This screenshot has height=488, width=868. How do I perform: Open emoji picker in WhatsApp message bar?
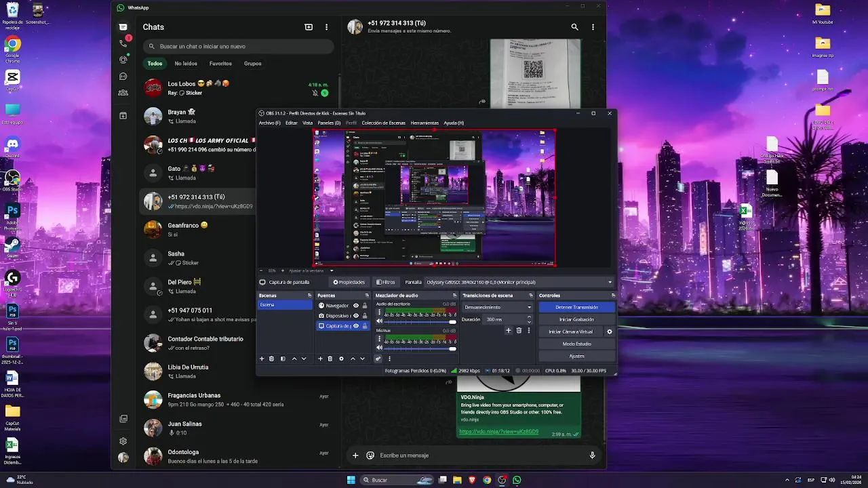point(370,455)
